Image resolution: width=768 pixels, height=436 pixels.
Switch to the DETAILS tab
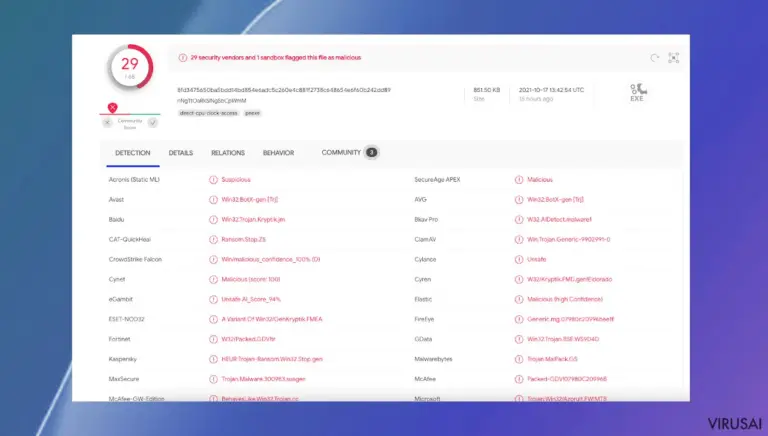click(x=181, y=153)
